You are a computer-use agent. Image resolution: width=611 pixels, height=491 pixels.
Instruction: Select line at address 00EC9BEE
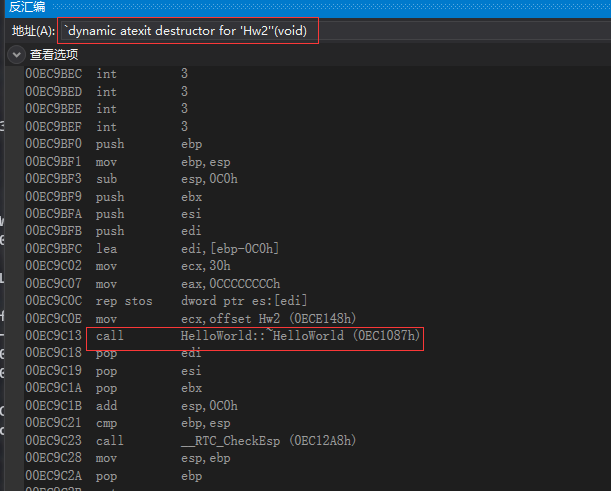(107, 109)
